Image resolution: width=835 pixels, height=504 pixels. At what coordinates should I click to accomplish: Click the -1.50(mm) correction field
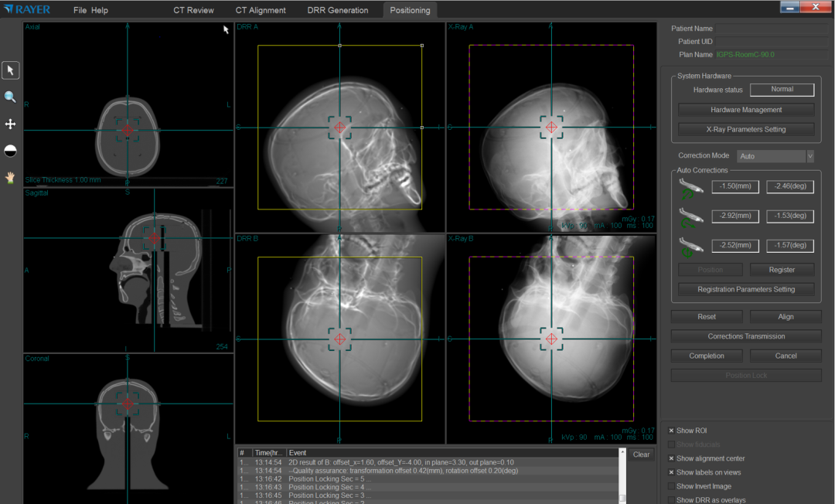[x=734, y=186]
